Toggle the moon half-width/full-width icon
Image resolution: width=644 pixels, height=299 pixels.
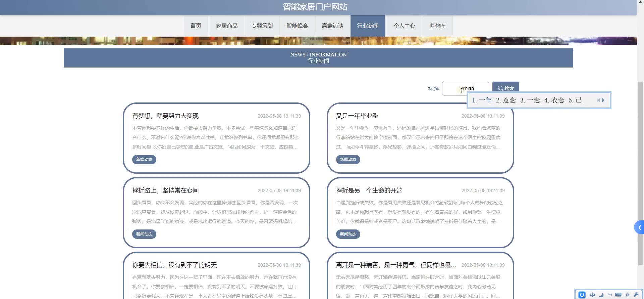tap(601, 295)
